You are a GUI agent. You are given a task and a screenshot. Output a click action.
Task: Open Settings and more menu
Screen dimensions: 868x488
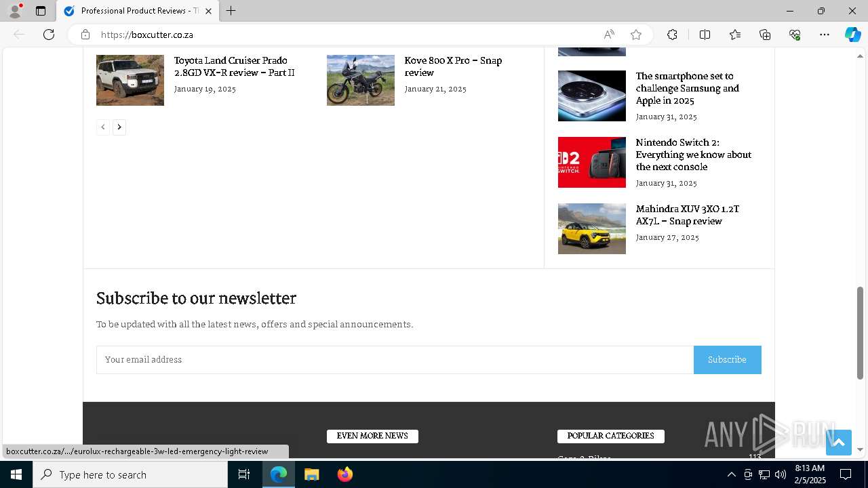tap(825, 35)
